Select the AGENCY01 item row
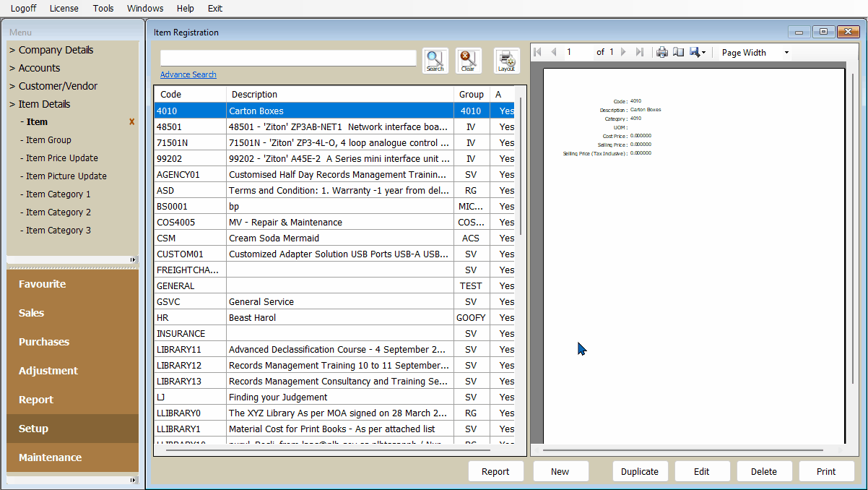The image size is (868, 490). [336, 175]
